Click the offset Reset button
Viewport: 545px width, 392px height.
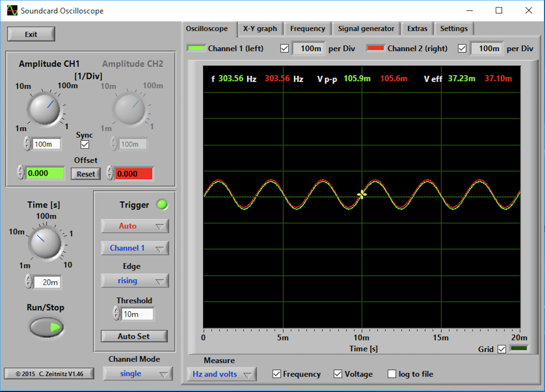point(86,174)
